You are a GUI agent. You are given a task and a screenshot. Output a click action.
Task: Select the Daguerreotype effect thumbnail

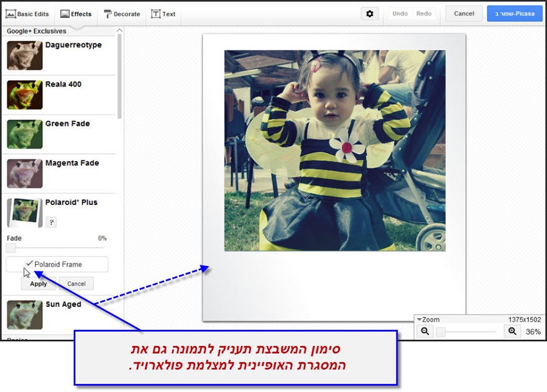(24, 55)
